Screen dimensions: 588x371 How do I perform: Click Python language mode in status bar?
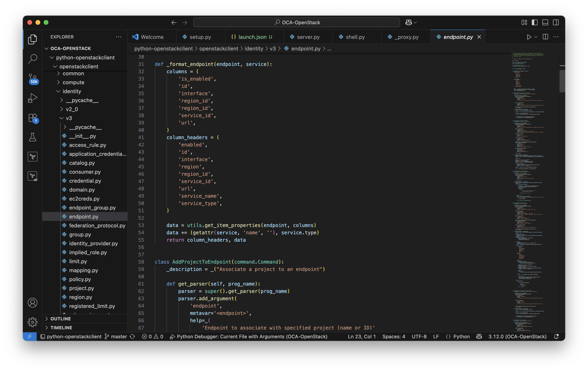(x=461, y=336)
